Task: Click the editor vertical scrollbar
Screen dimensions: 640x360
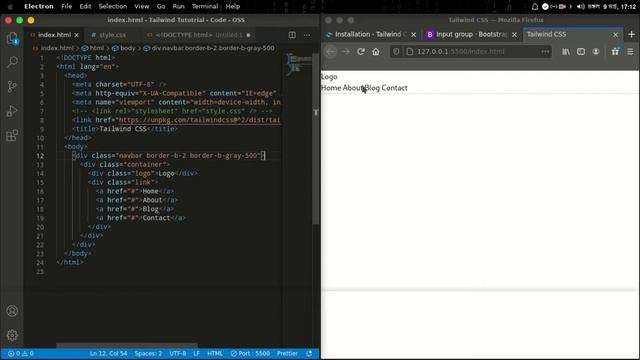Action: [x=316, y=139]
